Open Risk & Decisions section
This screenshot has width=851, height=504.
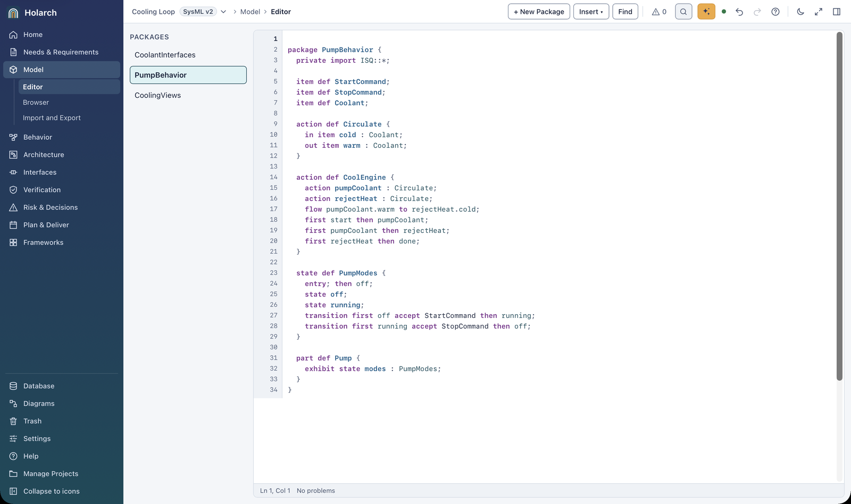click(62, 207)
